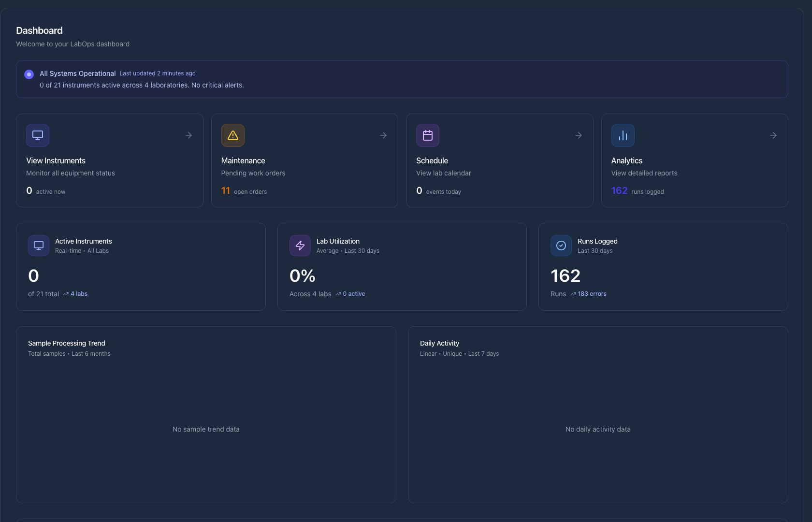Click the trend arrow beside 183 errors
The width and height of the screenshot is (812, 522).
(x=573, y=294)
